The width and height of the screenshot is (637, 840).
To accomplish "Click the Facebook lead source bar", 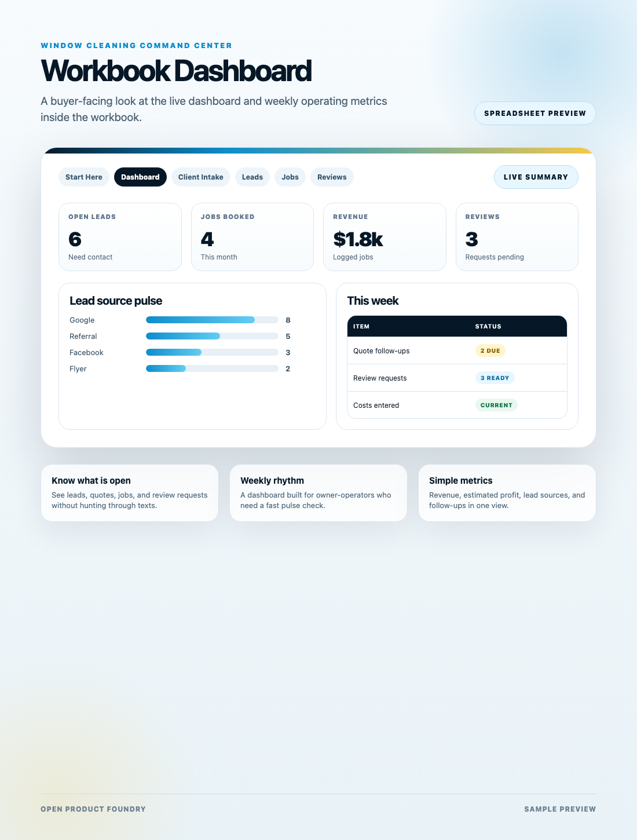I will [x=212, y=352].
